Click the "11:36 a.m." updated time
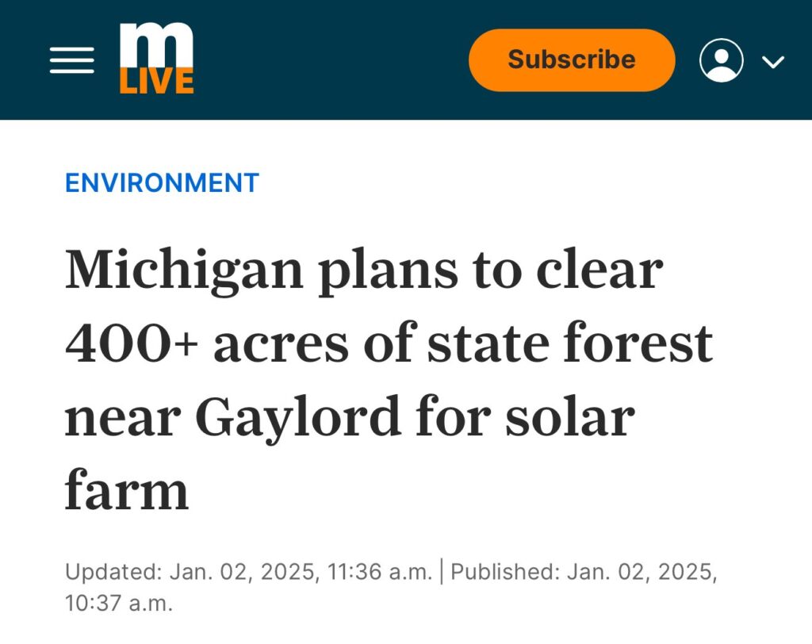 pyautogui.click(x=380, y=572)
